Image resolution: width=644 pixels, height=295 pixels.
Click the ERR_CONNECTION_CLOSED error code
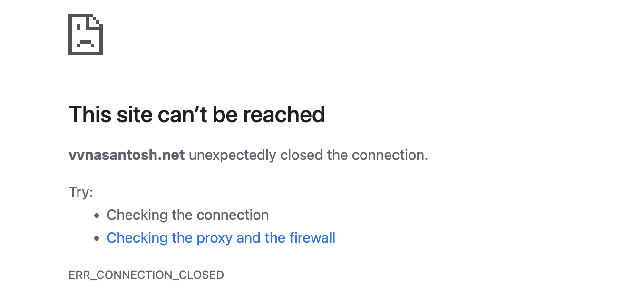146,275
